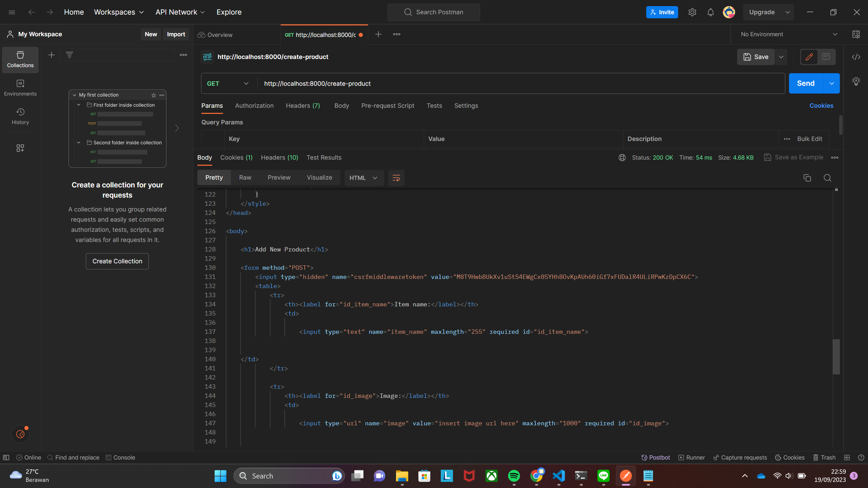
Task: Toggle line wrapping in the response viewer
Action: coord(396,178)
